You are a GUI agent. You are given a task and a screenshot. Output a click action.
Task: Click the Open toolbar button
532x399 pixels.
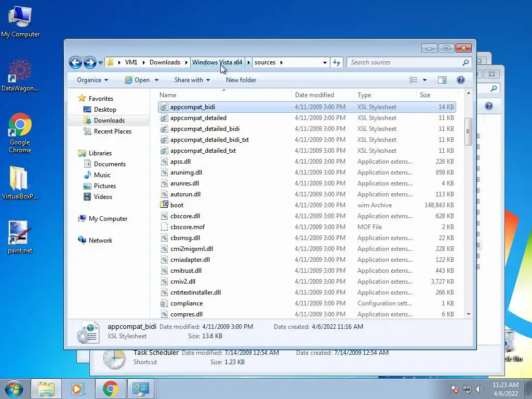tap(137, 80)
